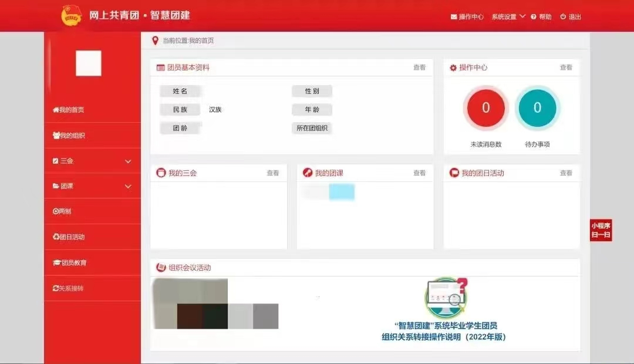This screenshot has width=634, height=364.
Task: Expand the 团课 sidebar submenu
Action: point(128,187)
